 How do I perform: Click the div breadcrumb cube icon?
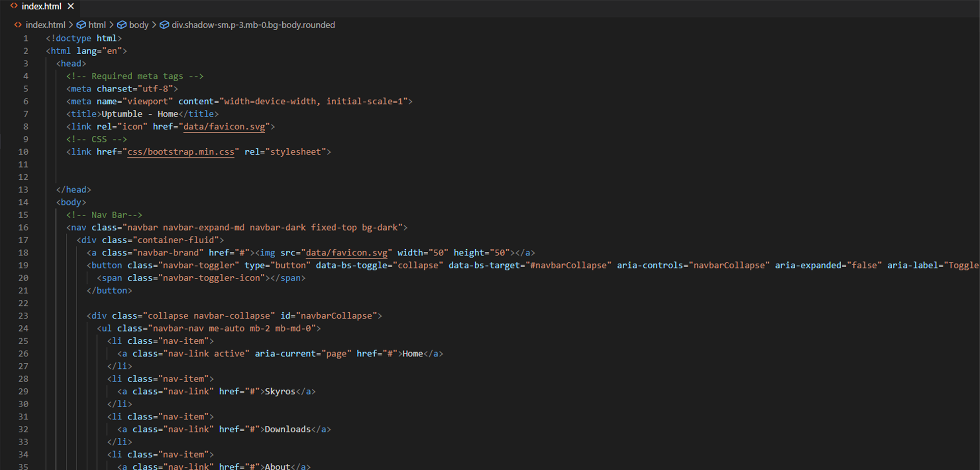coord(164,25)
